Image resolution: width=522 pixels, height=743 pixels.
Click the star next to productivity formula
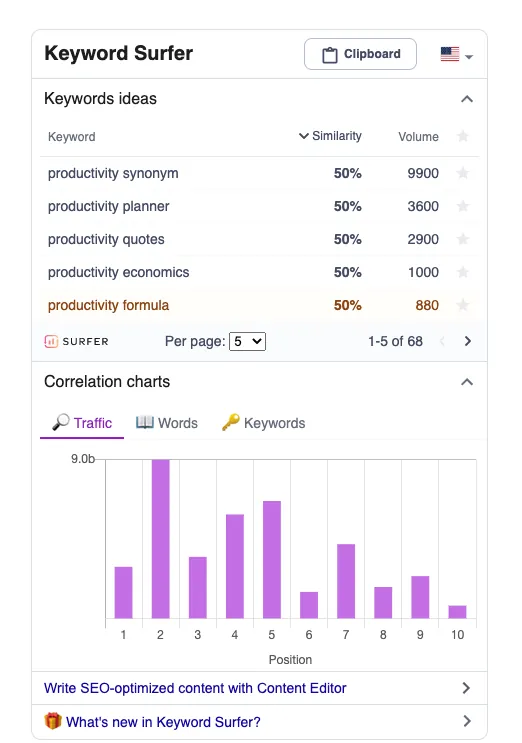point(463,305)
